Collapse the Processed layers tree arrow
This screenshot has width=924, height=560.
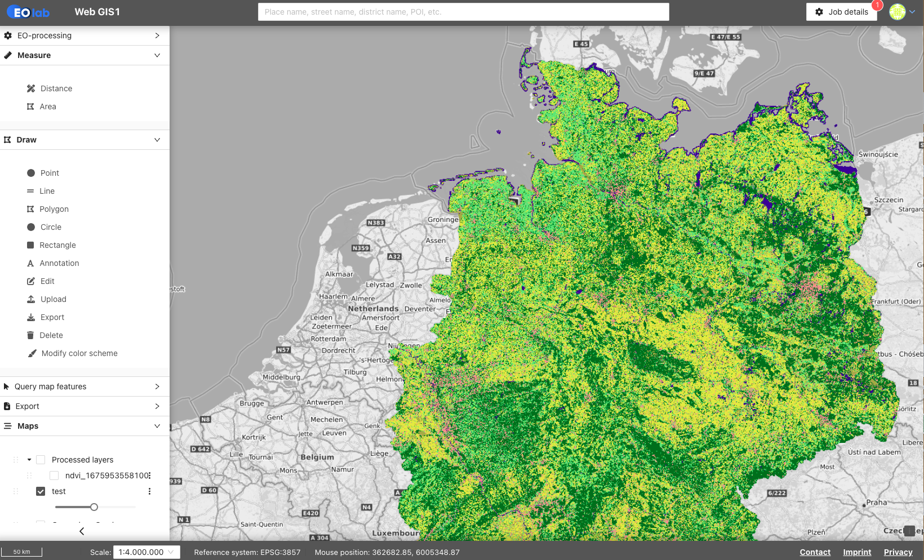pos(29,460)
